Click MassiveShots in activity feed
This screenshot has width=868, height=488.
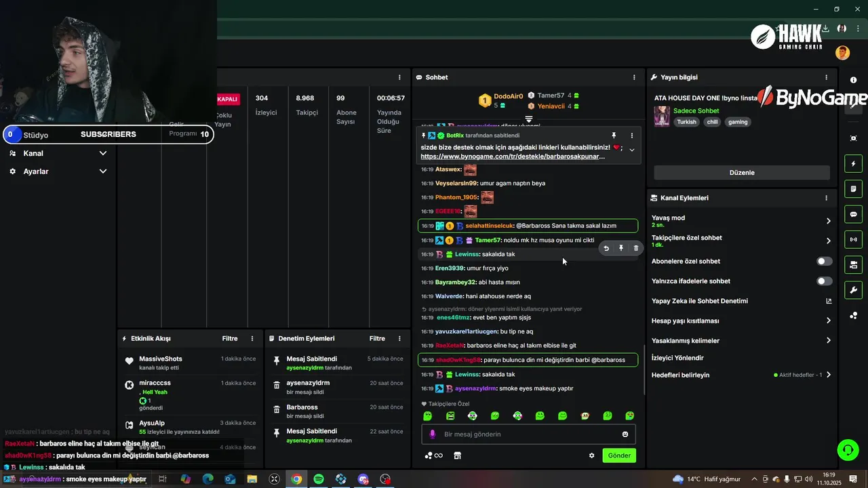tap(161, 359)
